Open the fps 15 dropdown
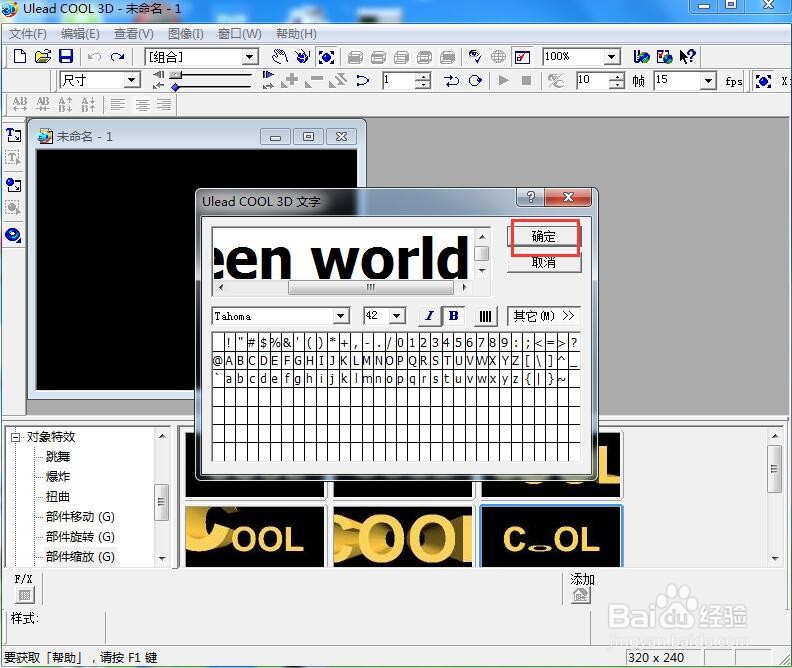 coord(709,80)
